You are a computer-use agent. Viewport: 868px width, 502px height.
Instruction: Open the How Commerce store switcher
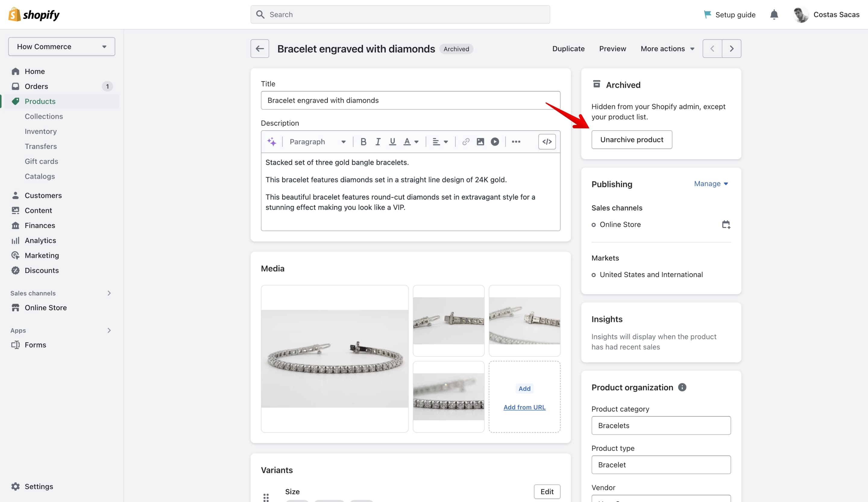point(62,46)
